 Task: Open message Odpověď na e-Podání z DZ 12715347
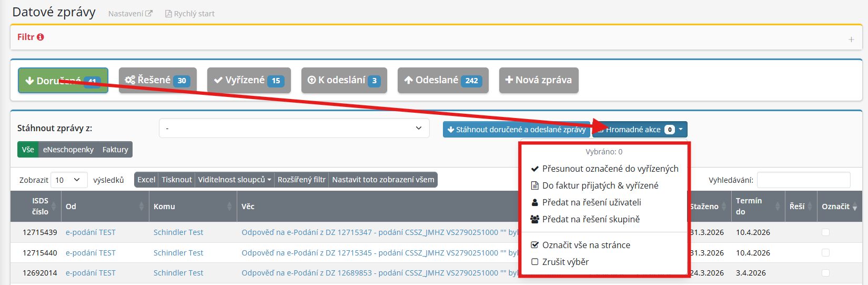click(x=380, y=232)
